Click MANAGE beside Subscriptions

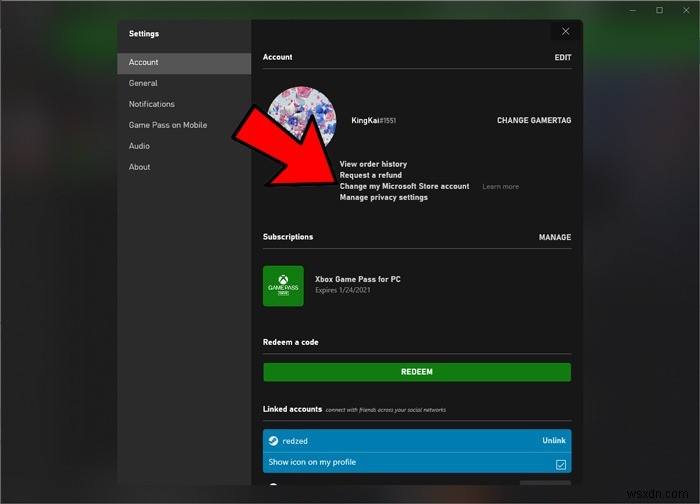(x=554, y=237)
